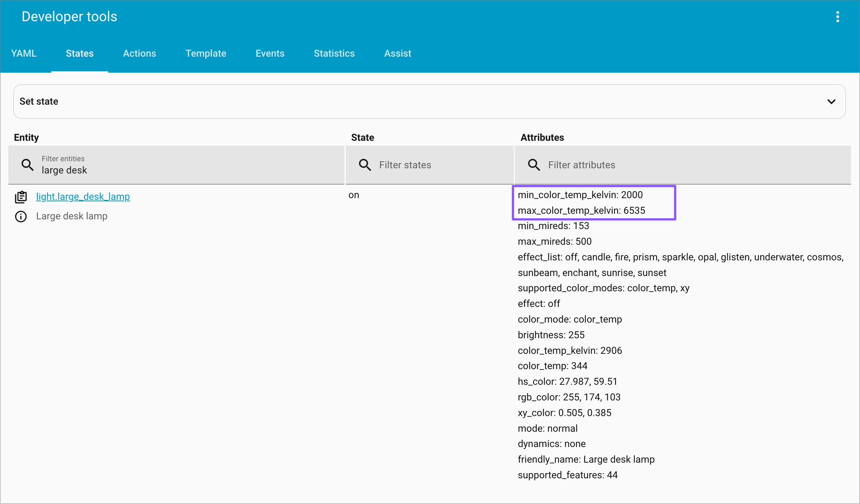Click into the Filter attributes field
The height and width of the screenshot is (504, 860).
coord(692,165)
